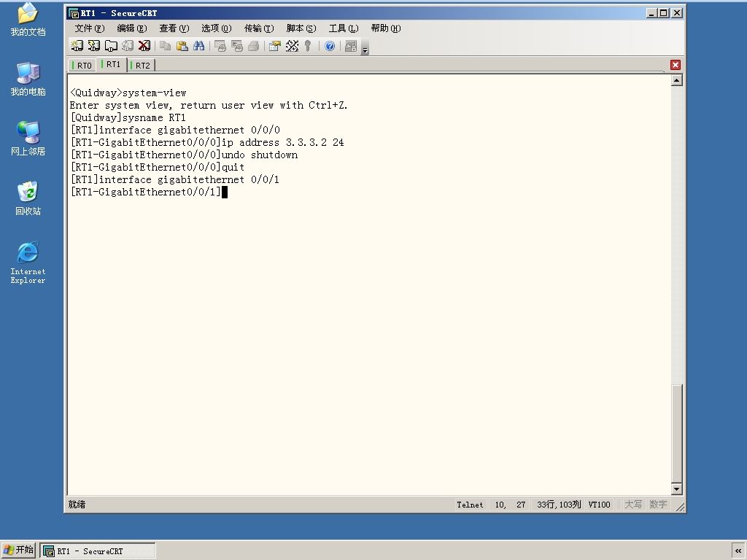
Task: Open Session Options properties icon
Action: 275,46
